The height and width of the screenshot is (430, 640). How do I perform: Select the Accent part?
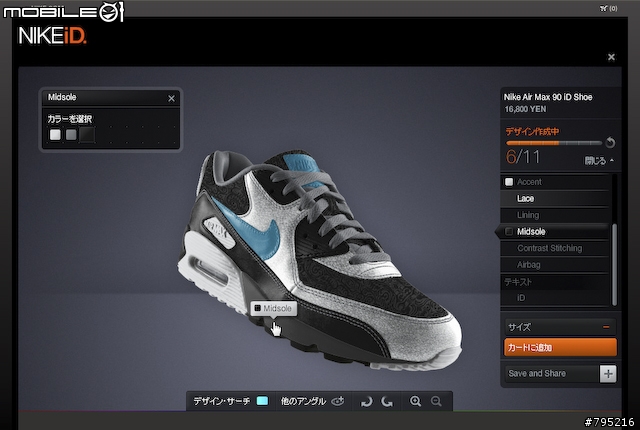tap(555, 182)
